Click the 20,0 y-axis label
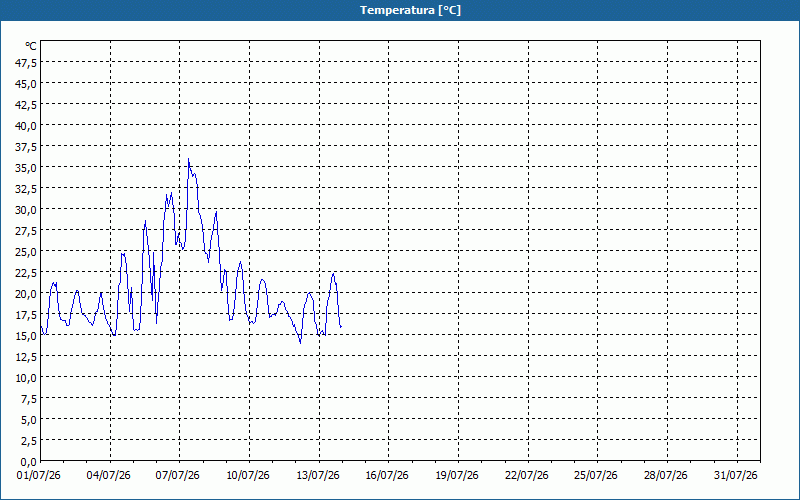 point(27,294)
